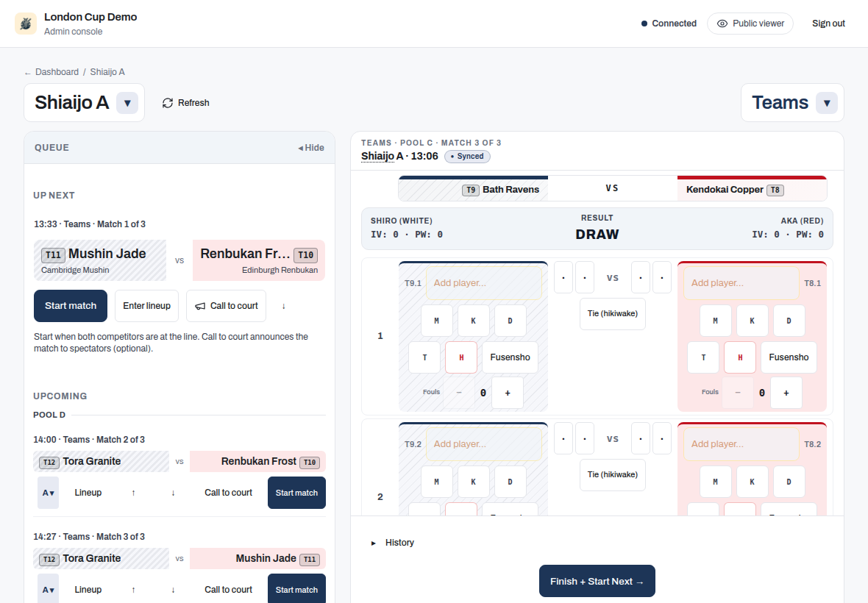
Task: Award Men (M) to white in bout 1
Action: (437, 321)
